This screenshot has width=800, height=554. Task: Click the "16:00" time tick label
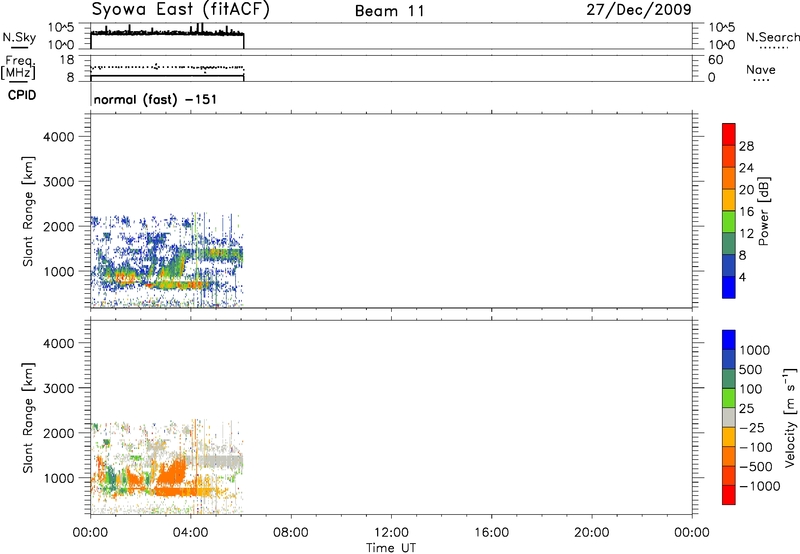coord(491,533)
